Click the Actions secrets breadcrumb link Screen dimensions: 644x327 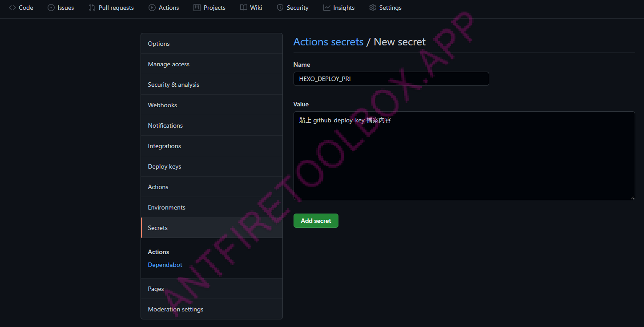pos(329,42)
